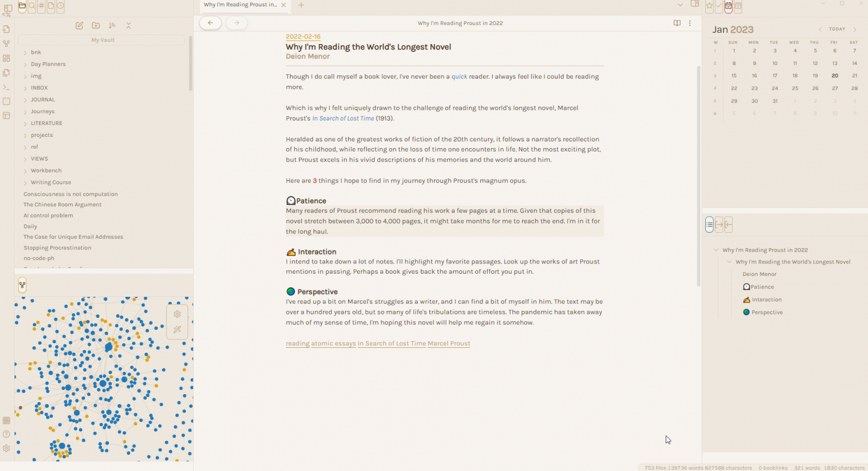868x471 pixels.
Task: Switch to the search pane magnifier icon
Action: pyautogui.click(x=32, y=6)
